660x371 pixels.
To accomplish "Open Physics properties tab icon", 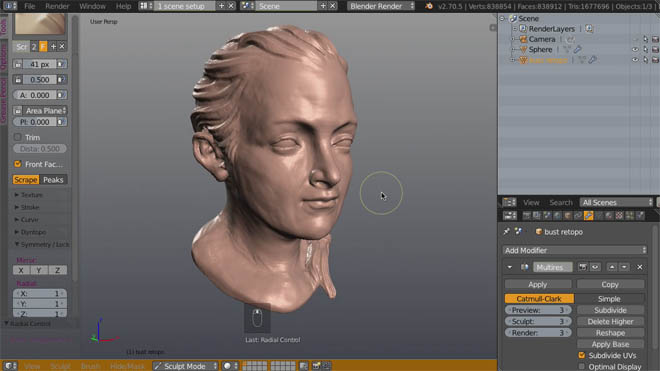I will [640, 216].
